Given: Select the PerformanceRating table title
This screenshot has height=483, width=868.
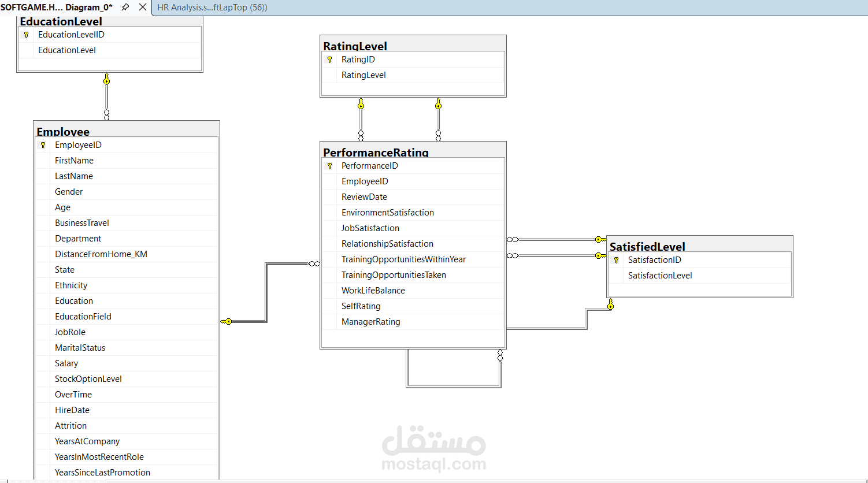Looking at the screenshot, I should pos(376,153).
